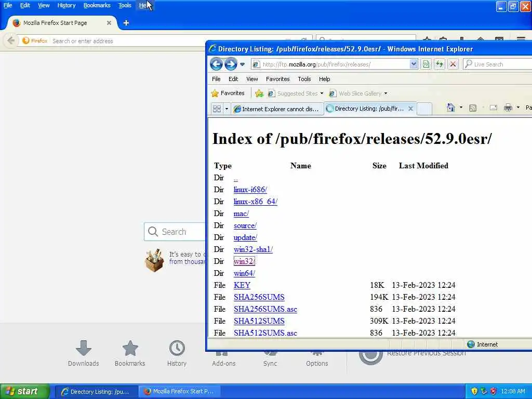The width and height of the screenshot is (532, 399).
Task: Open the linux-i686/ directory link
Action: click(x=250, y=190)
